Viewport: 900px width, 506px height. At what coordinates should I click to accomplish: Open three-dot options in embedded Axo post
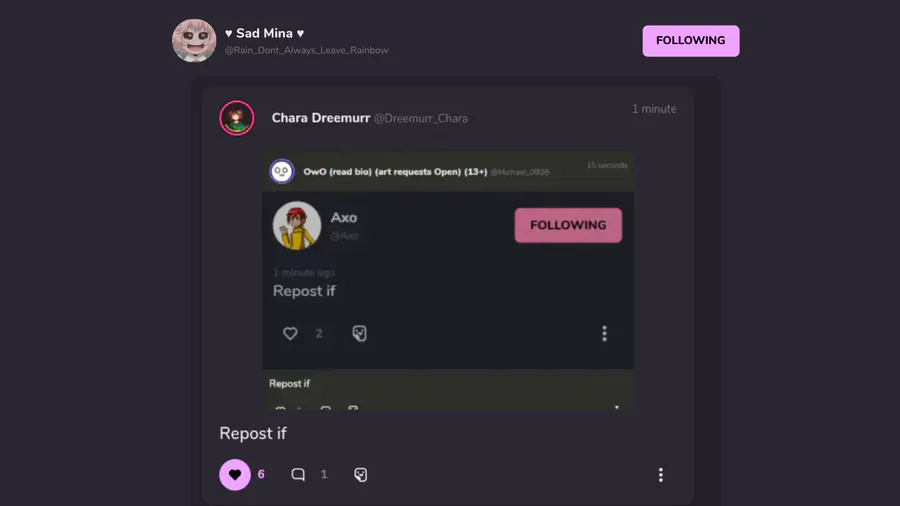coord(604,333)
